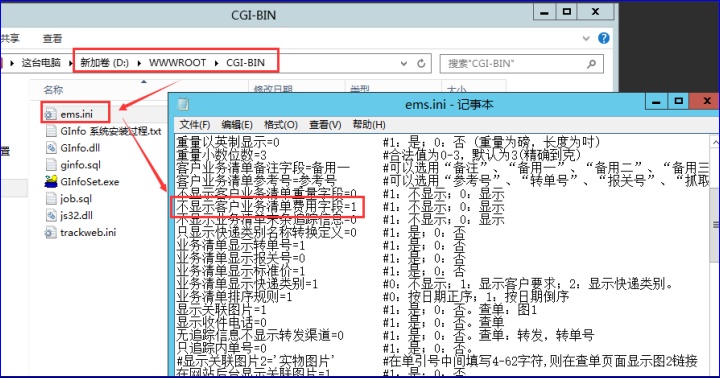Select the js32.dll file icon

tap(51, 215)
